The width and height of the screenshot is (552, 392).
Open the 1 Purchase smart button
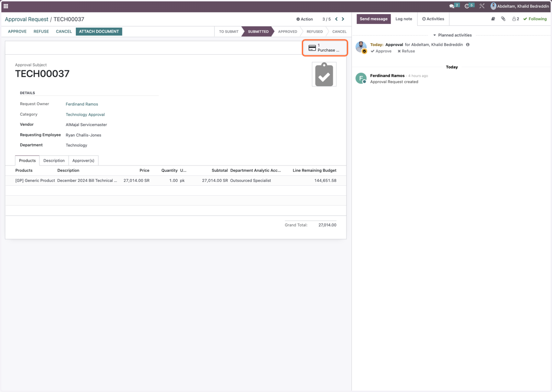tap(325, 48)
